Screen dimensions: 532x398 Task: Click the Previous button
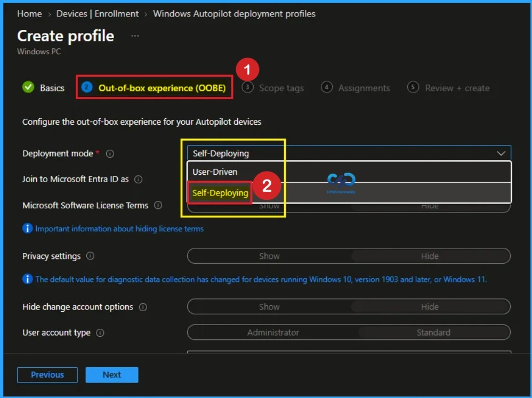47,375
